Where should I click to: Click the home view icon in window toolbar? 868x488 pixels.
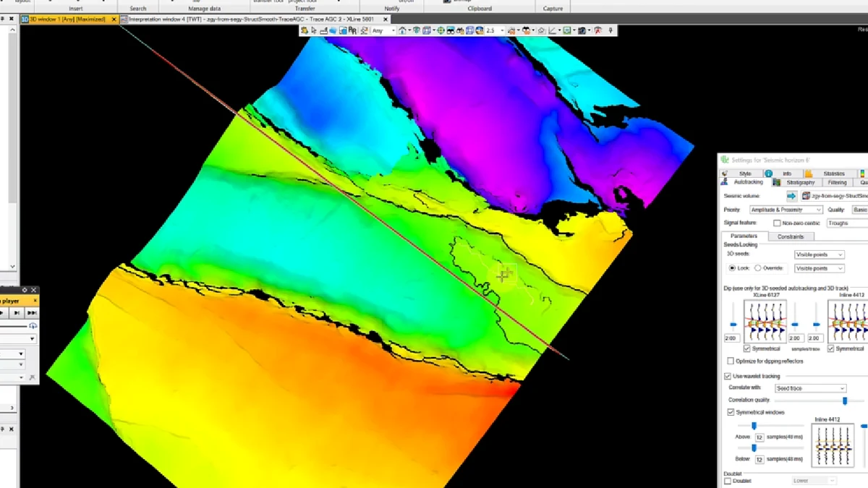pyautogui.click(x=402, y=30)
